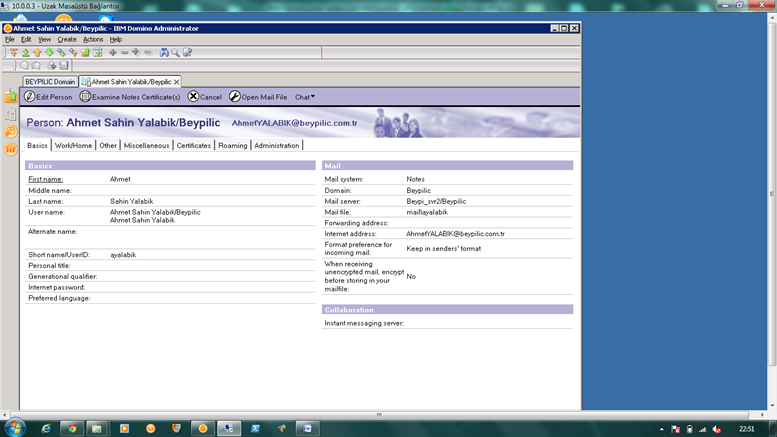Screen dimensions: 777x437
Task: Click the window with green arrow toolbar icon
Action: (98, 53)
